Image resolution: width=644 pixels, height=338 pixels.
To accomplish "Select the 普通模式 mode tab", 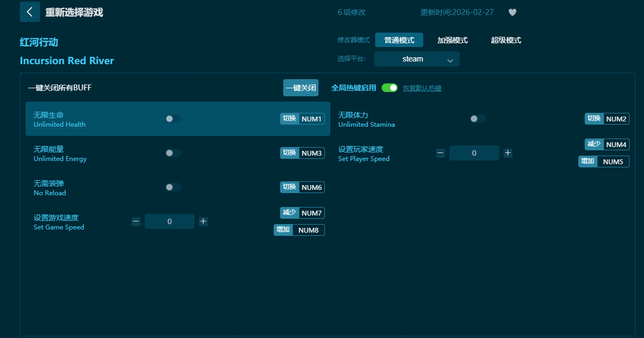I will pyautogui.click(x=399, y=40).
